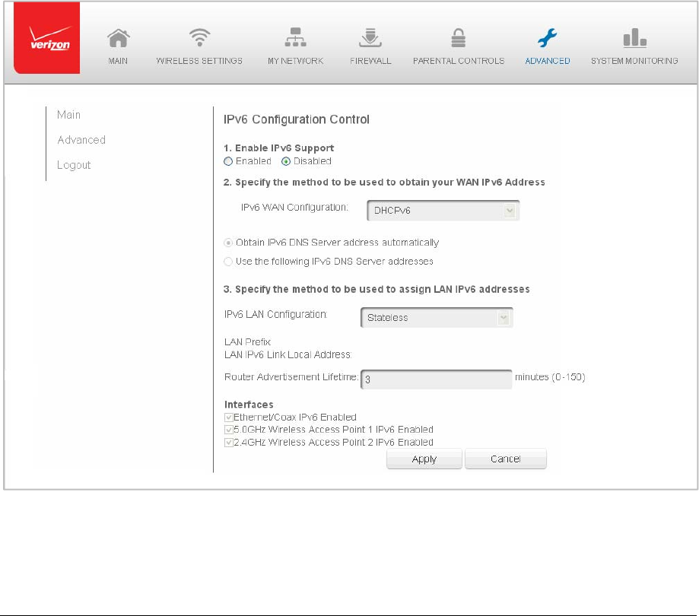Open the Firewall icon
699x616 pixels.
(370, 37)
